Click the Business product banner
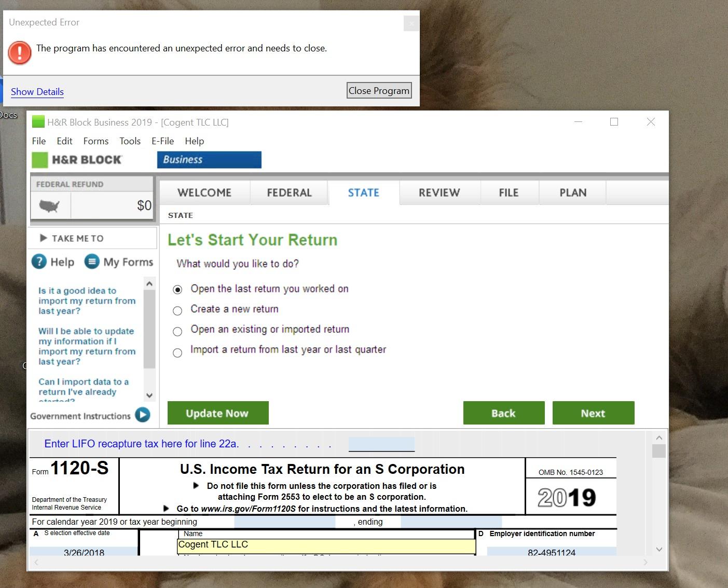The width and height of the screenshot is (728, 588). coord(209,160)
